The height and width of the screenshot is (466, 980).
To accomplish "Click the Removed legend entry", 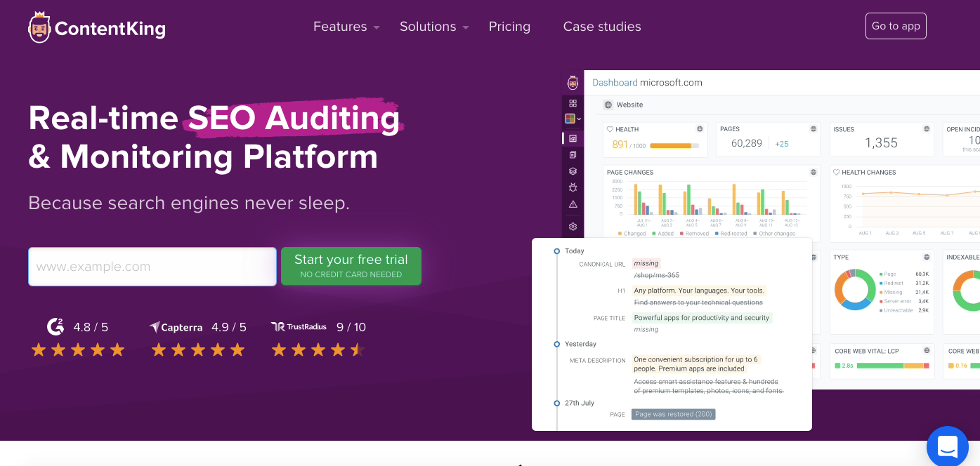I will point(694,234).
